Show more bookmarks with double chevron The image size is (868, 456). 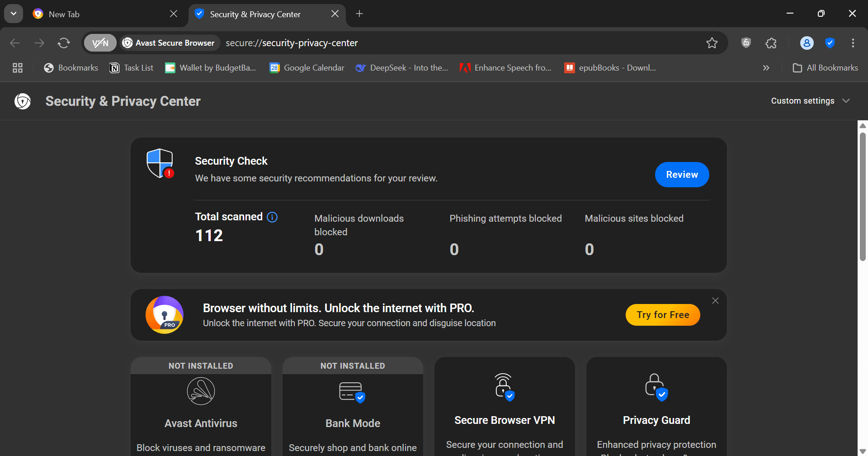pyautogui.click(x=766, y=68)
